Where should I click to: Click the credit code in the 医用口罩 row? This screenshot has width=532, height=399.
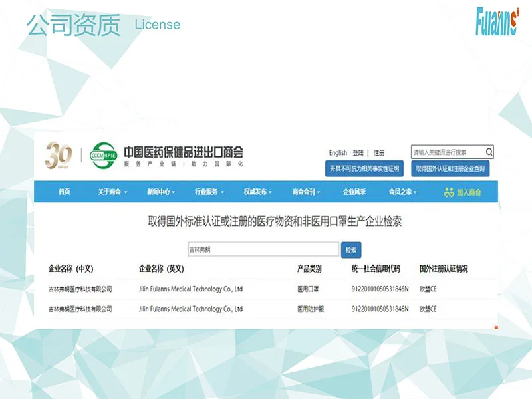(x=380, y=289)
